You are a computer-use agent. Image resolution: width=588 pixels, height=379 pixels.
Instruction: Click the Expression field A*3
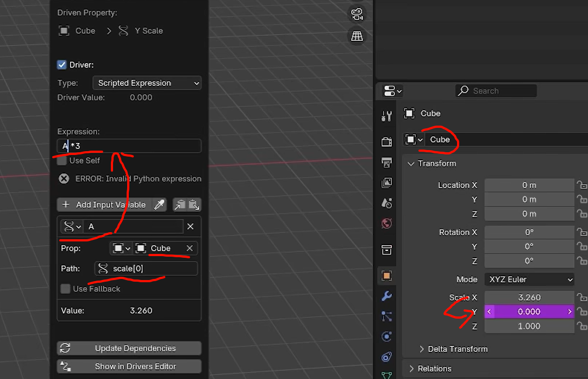tap(129, 146)
